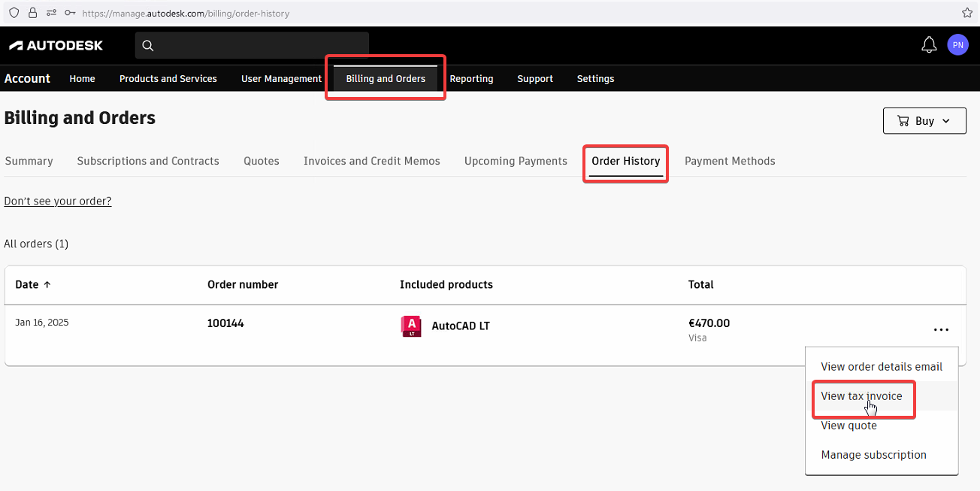Open the Settings menu
The width and height of the screenshot is (980, 491).
click(x=595, y=78)
